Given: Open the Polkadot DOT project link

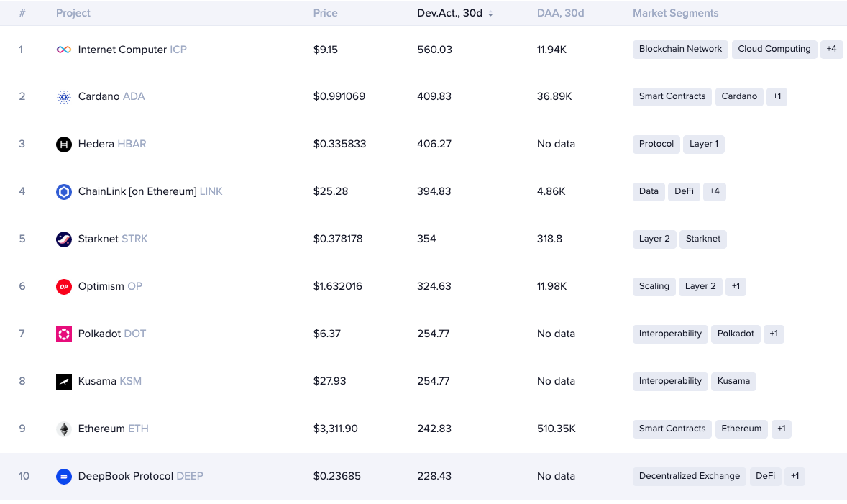Looking at the screenshot, I should (112, 334).
